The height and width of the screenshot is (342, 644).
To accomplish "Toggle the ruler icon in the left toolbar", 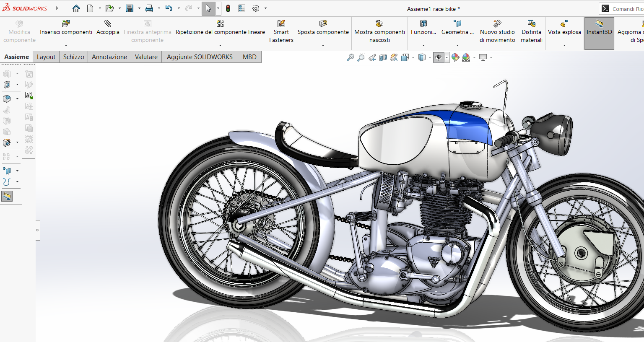I will pos(7,196).
